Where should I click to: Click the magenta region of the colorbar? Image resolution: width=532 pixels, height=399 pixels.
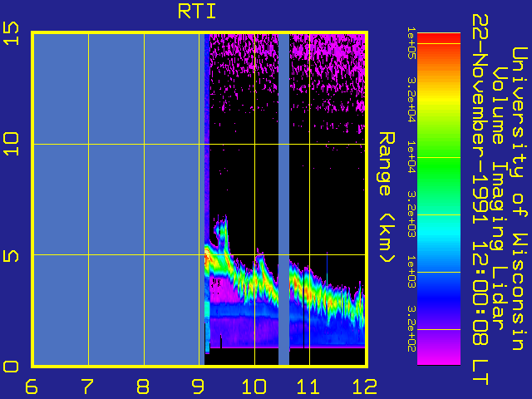[439, 357]
